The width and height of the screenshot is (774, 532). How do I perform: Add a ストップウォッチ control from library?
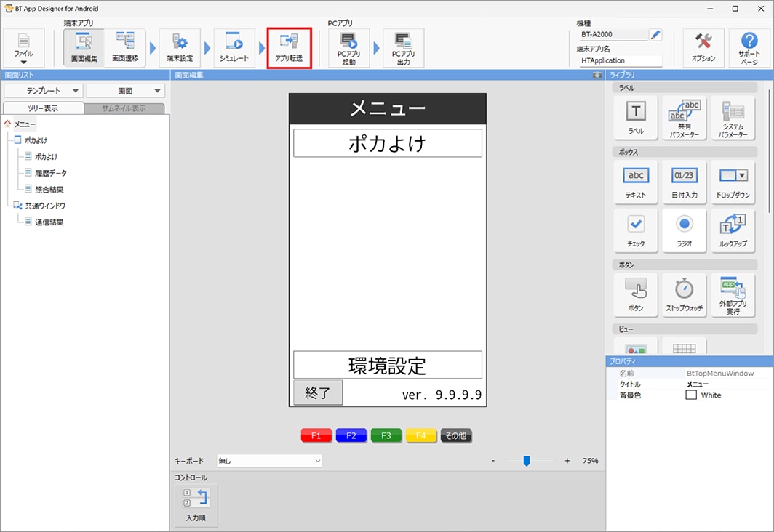click(684, 294)
